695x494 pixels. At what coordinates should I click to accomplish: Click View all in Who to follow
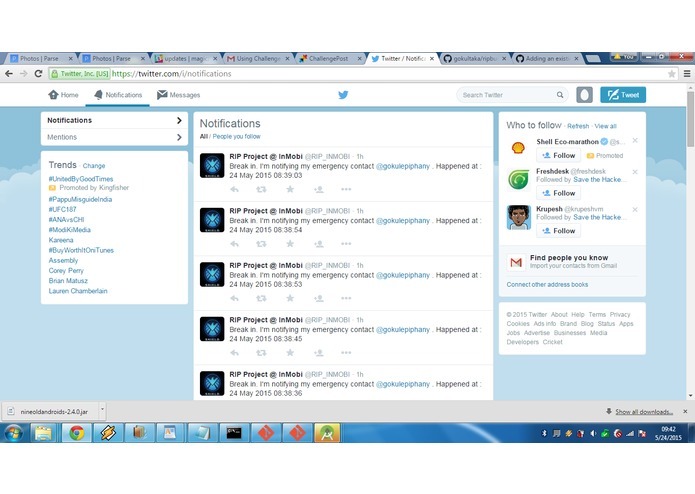coord(605,126)
